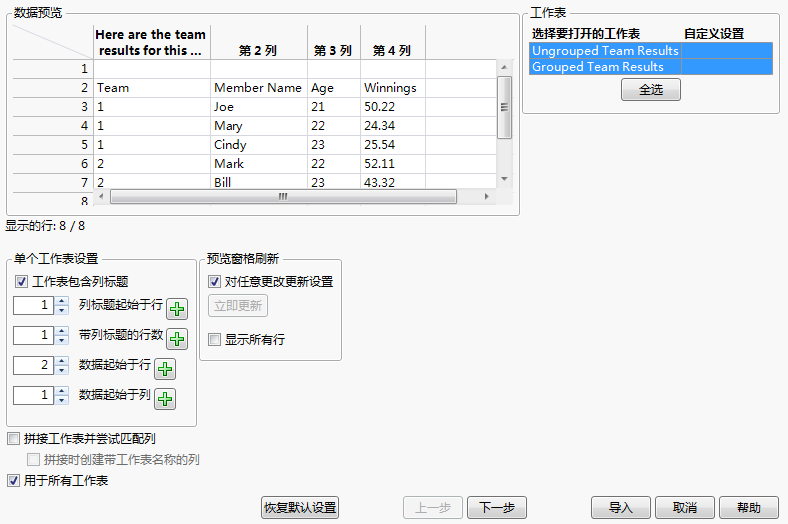Decrease 数据起始于列 value with down arrow

click(x=62, y=400)
